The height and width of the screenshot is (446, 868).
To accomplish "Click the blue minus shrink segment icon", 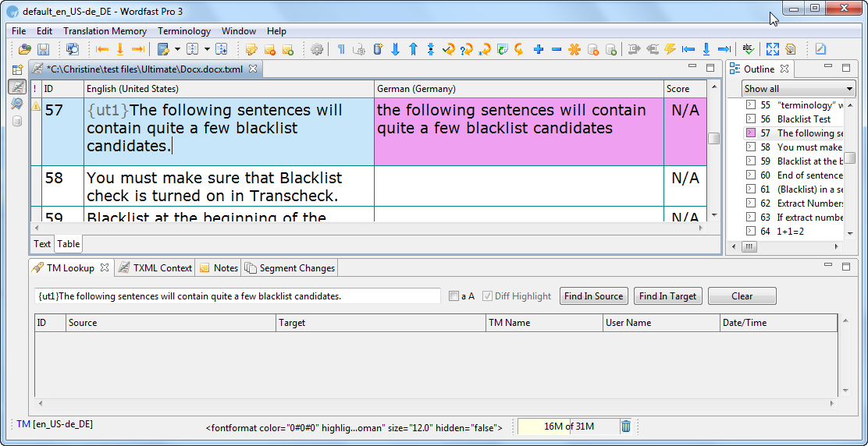I will pyautogui.click(x=557, y=49).
